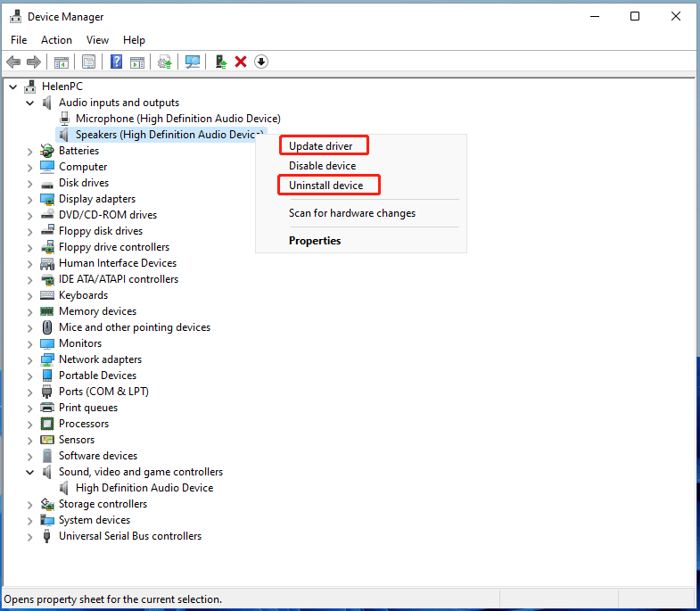Collapse Audio inputs and outputs node
This screenshot has height=611, width=700.
30,103
